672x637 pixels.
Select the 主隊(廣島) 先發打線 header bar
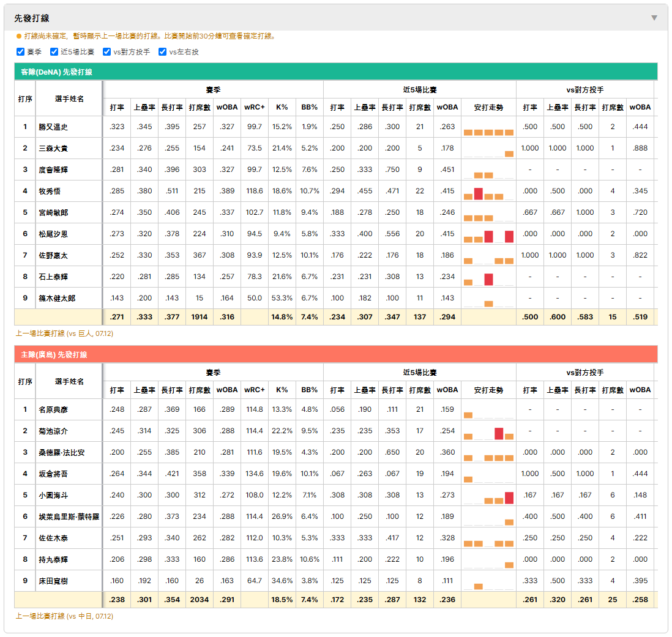[x=336, y=354]
